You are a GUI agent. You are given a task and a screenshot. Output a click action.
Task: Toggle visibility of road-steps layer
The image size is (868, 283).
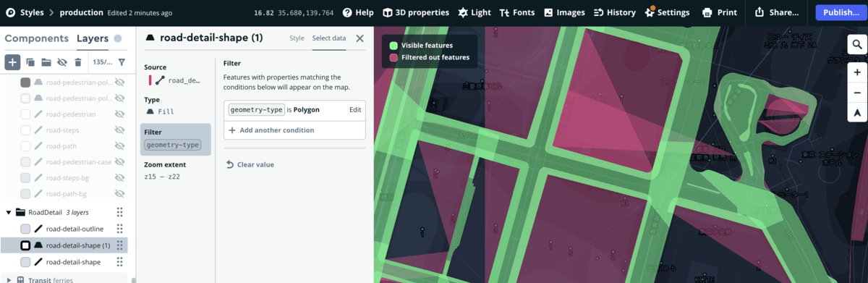(x=119, y=130)
